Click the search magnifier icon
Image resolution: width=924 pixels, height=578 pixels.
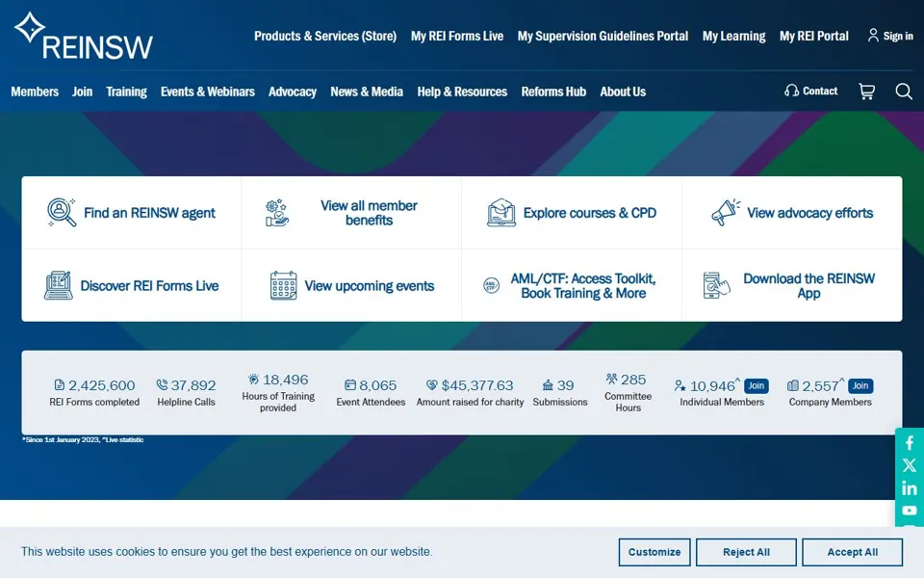point(904,92)
